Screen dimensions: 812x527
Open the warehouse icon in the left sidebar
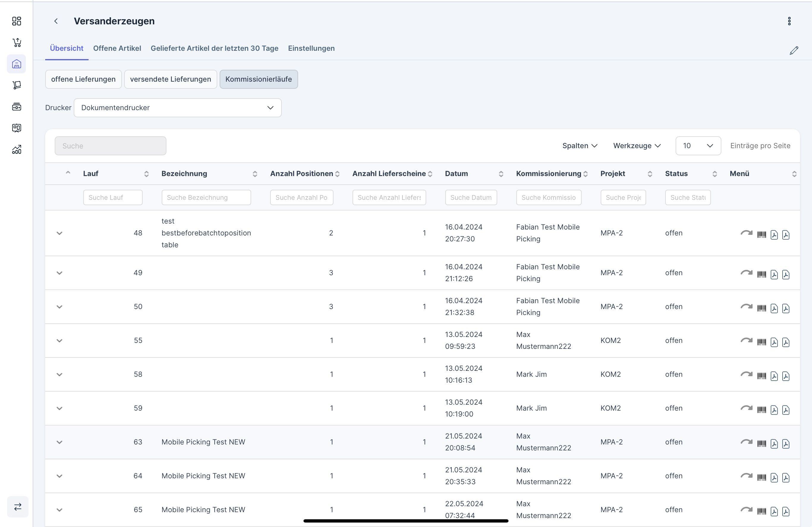coord(16,64)
